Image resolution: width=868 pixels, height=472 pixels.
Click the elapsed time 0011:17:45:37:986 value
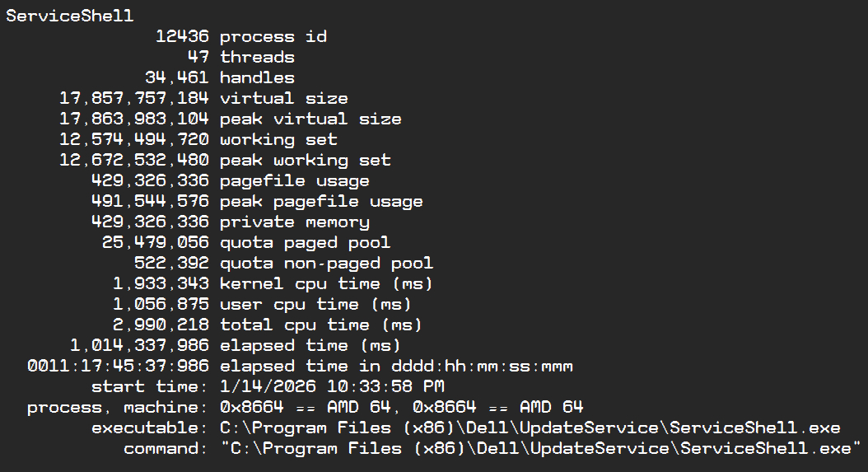(118, 366)
